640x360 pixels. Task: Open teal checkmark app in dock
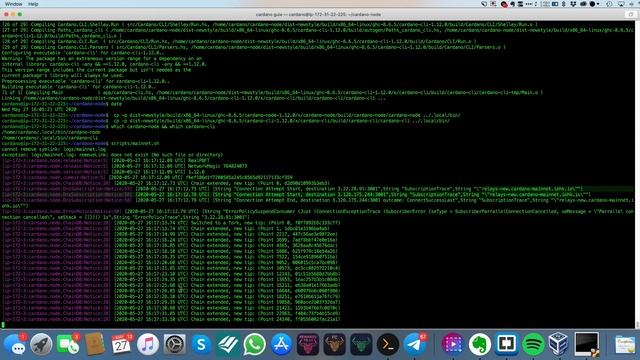click(x=228, y=344)
